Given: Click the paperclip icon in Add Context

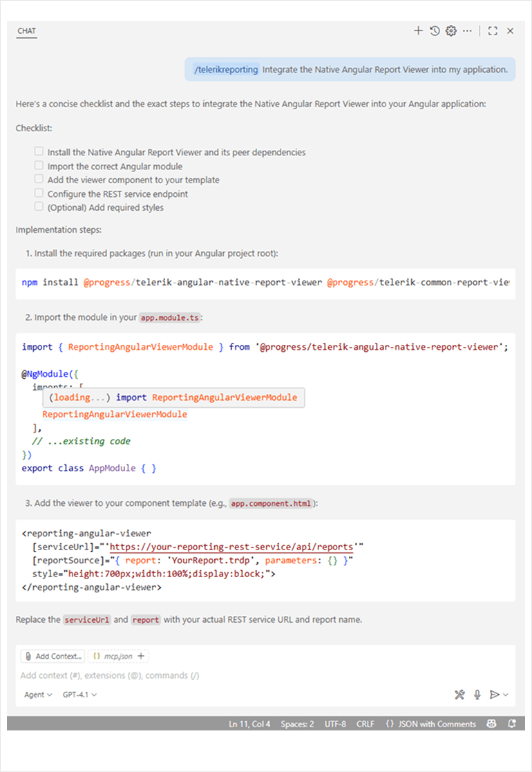Looking at the screenshot, I should 28,657.
